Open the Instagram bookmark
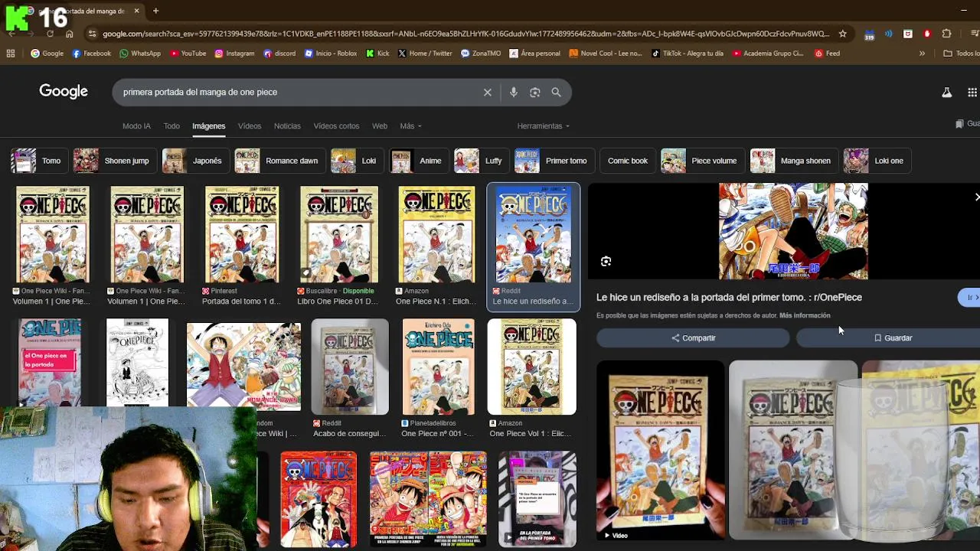Image resolution: width=980 pixels, height=551 pixels. click(234, 54)
